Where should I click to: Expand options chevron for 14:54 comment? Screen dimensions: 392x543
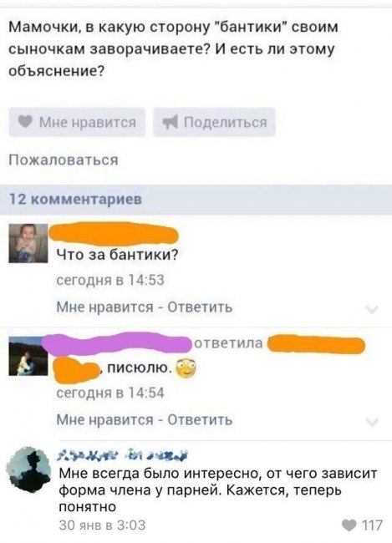[x=372, y=422]
